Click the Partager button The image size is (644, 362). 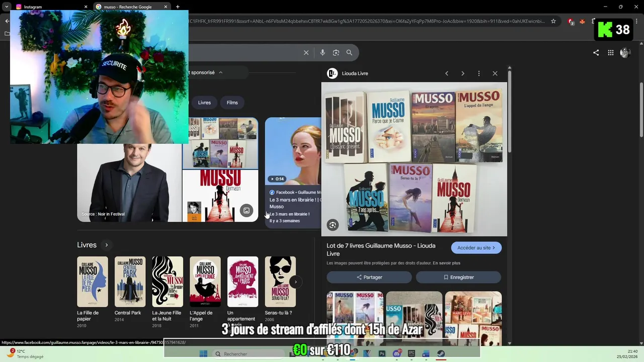tap(369, 277)
